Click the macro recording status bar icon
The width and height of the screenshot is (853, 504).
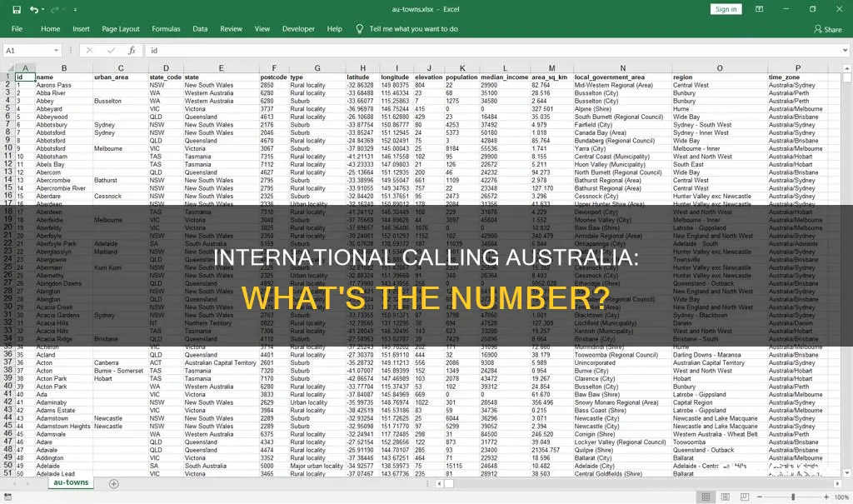7,497
